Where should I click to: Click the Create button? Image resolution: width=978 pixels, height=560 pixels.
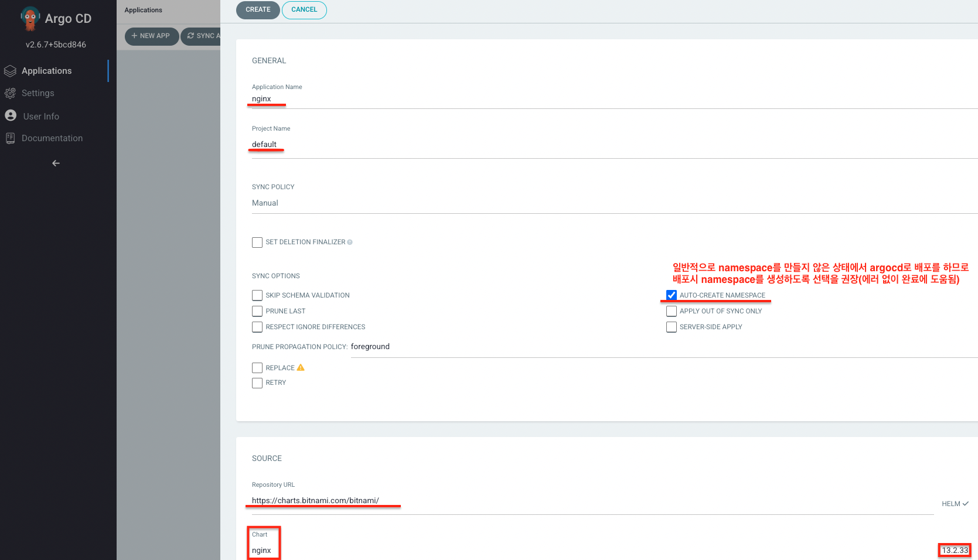(x=258, y=10)
